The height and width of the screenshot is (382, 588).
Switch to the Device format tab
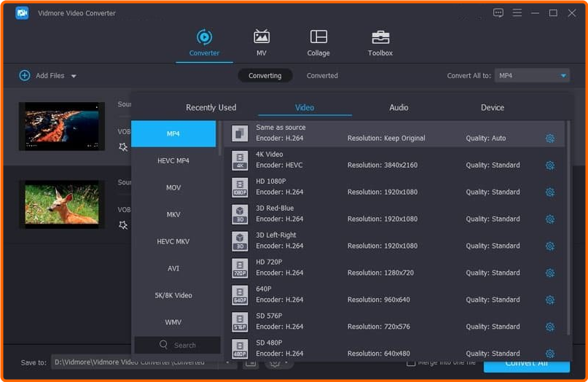pyautogui.click(x=493, y=108)
